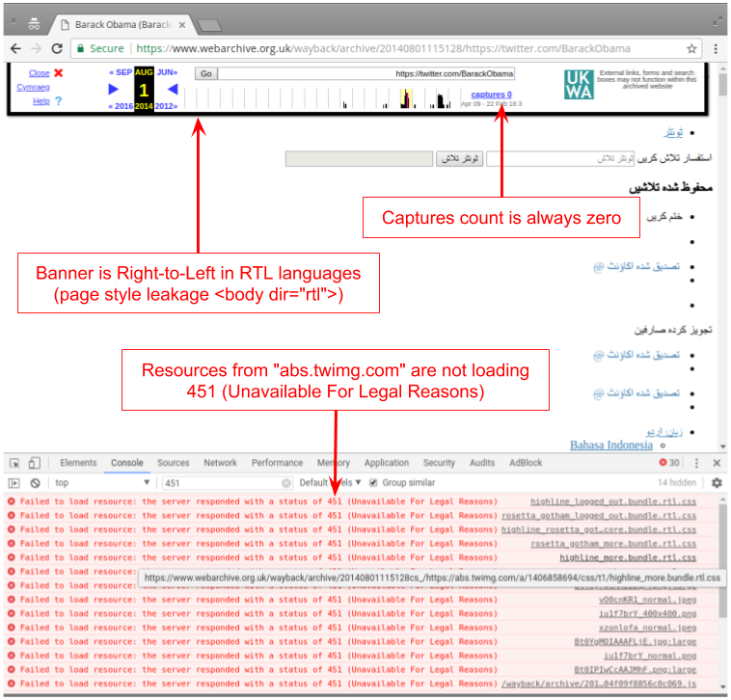Close the DevTools panel

(717, 463)
